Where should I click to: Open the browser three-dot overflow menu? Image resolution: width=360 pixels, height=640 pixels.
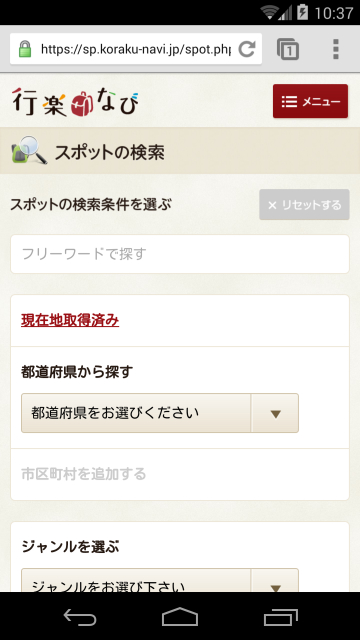336,49
